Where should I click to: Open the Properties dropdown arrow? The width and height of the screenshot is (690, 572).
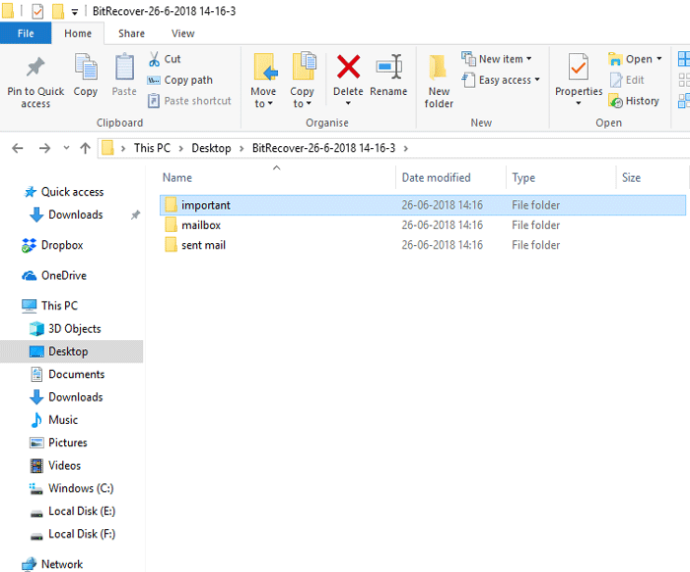coord(578,103)
